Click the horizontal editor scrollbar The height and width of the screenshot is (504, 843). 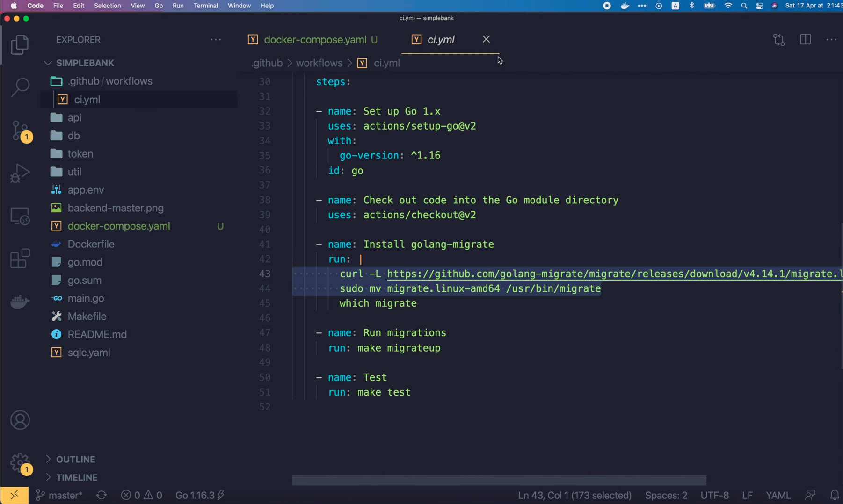499,480
